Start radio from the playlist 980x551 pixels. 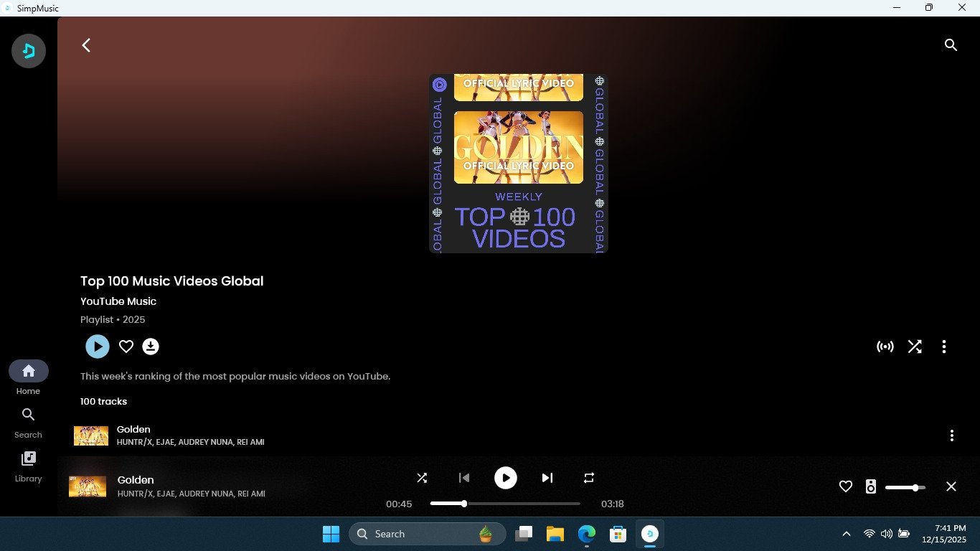[885, 347]
